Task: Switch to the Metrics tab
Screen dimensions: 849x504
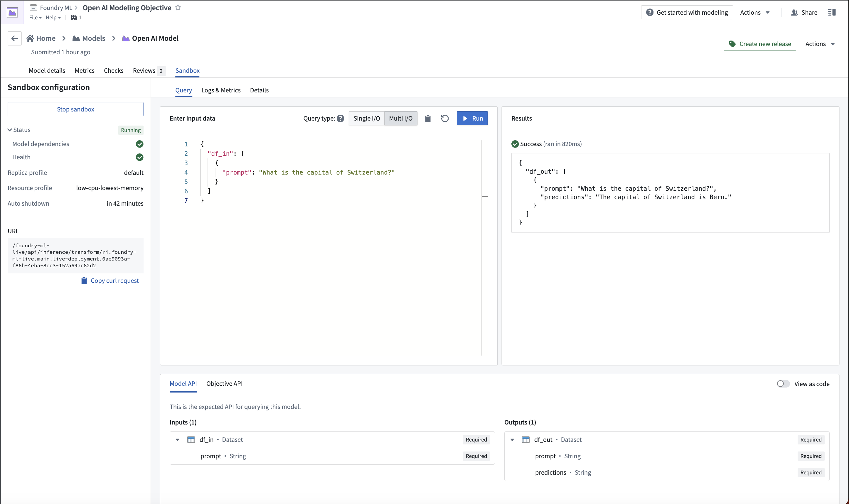Action: click(x=85, y=71)
